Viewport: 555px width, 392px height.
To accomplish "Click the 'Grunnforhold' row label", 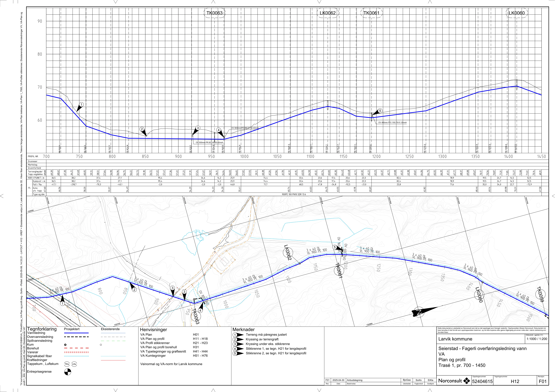I will click(34, 168).
